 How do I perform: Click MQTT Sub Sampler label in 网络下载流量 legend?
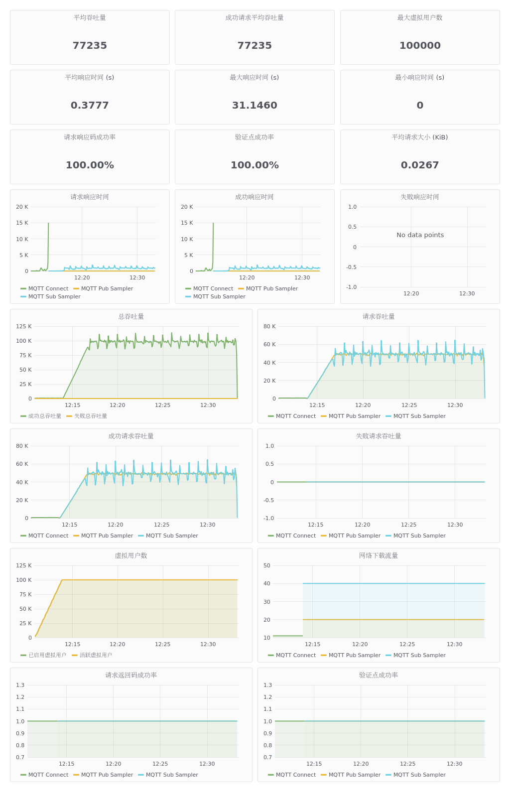pyautogui.click(x=419, y=655)
